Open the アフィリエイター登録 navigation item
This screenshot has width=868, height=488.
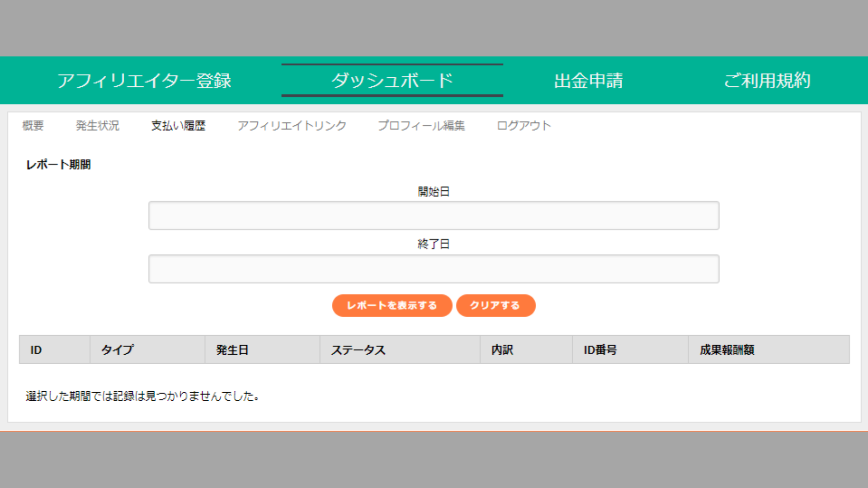pyautogui.click(x=144, y=80)
